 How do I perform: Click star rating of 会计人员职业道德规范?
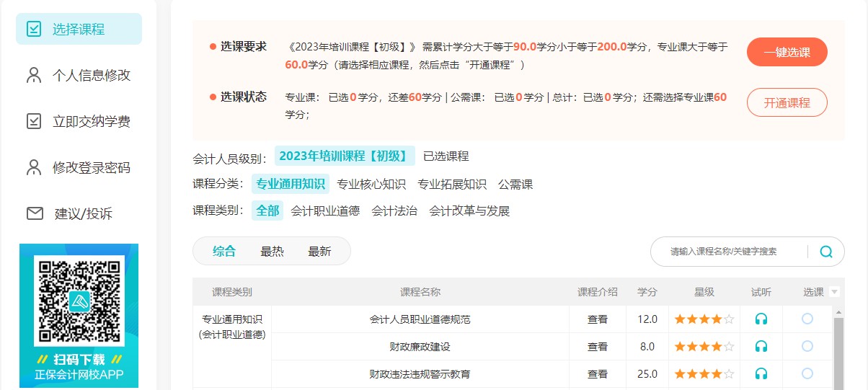704,319
